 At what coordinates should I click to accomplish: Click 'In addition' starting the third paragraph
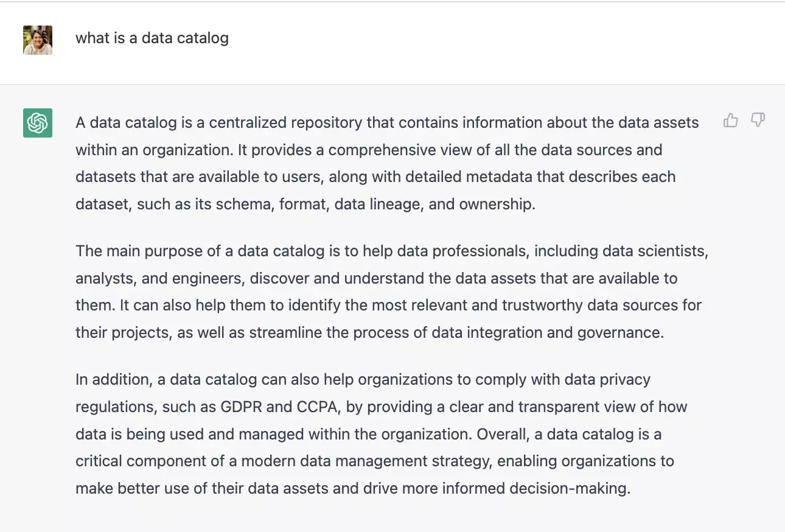pyautogui.click(x=113, y=379)
